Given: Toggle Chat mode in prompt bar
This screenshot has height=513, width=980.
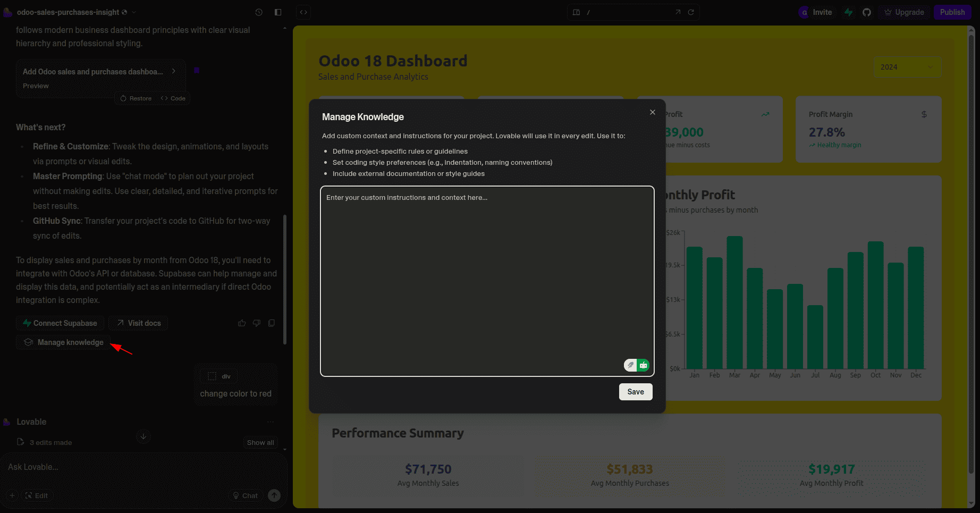Looking at the screenshot, I should pyautogui.click(x=245, y=495).
